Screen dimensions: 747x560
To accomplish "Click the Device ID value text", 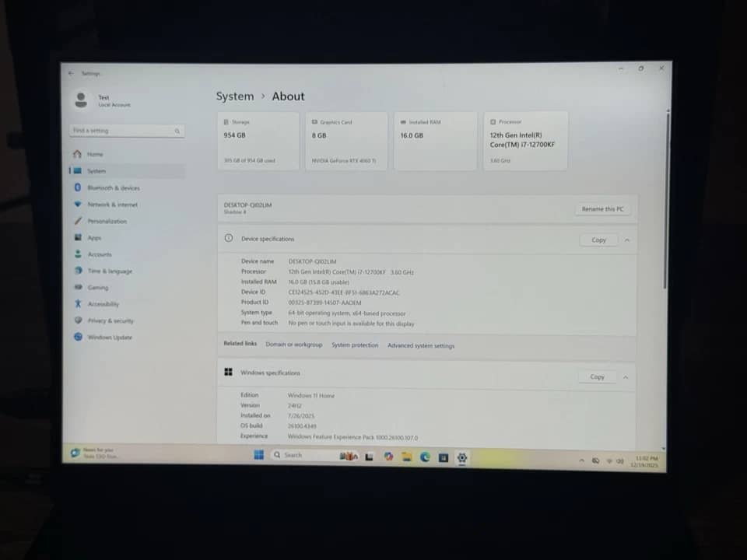I will pos(343,293).
